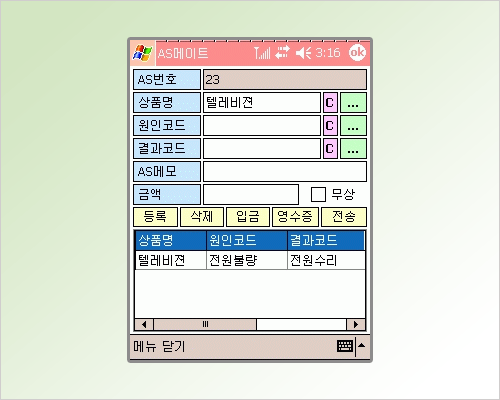Clear 결과코드 with its pink C button
This screenshot has height=400, width=500.
point(330,148)
